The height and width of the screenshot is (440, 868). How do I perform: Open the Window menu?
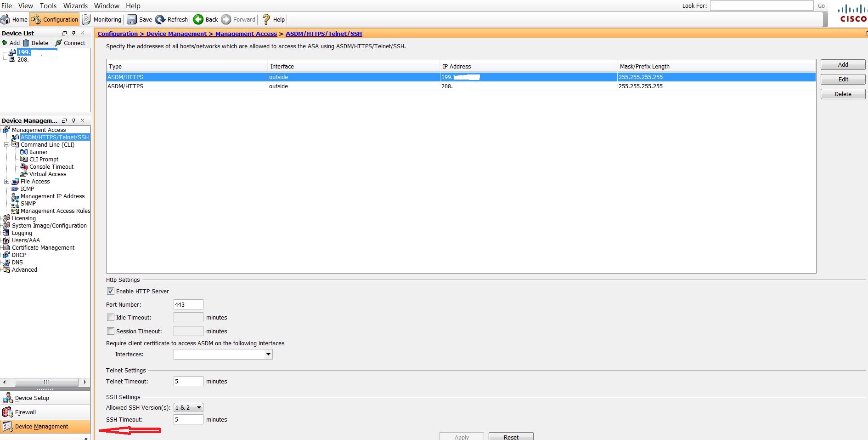(107, 6)
